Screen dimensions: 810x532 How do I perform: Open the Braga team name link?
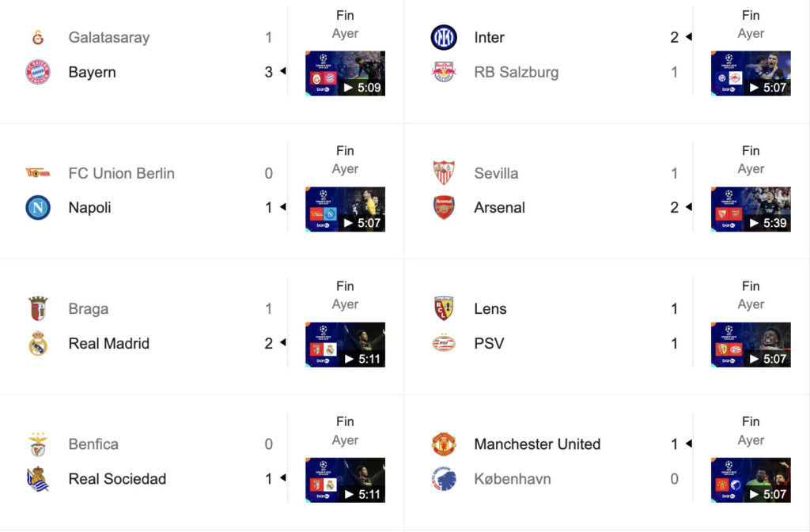[x=89, y=308]
